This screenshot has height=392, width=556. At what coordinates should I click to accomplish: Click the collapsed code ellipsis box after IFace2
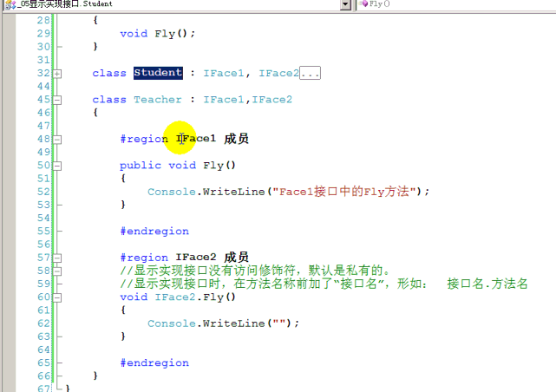pyautogui.click(x=310, y=73)
